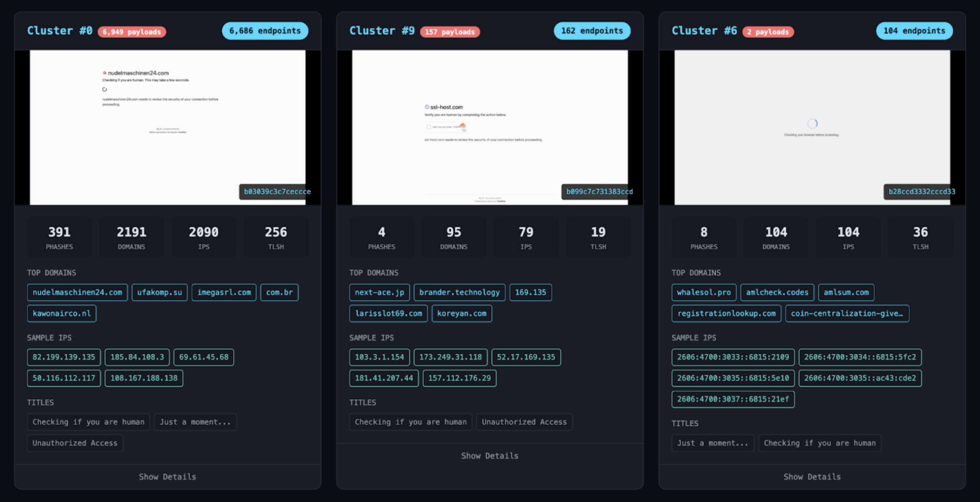Select the whalesol.pro domain tag
980x502 pixels.
tap(704, 292)
